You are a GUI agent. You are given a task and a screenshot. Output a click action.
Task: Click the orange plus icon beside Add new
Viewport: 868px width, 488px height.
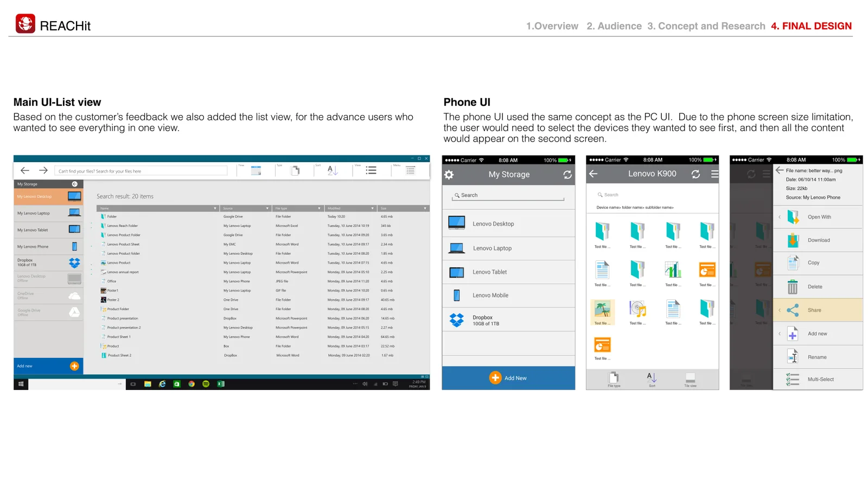[74, 366]
